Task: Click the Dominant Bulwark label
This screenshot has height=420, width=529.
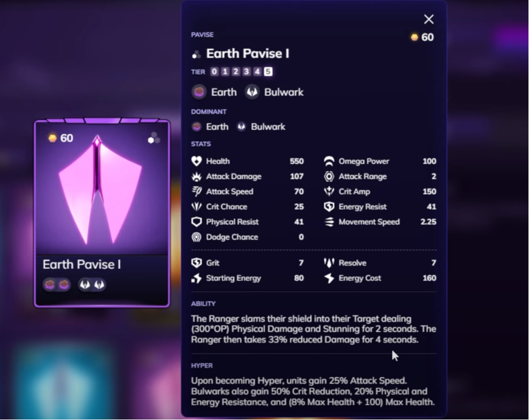Action: pyautogui.click(x=268, y=127)
